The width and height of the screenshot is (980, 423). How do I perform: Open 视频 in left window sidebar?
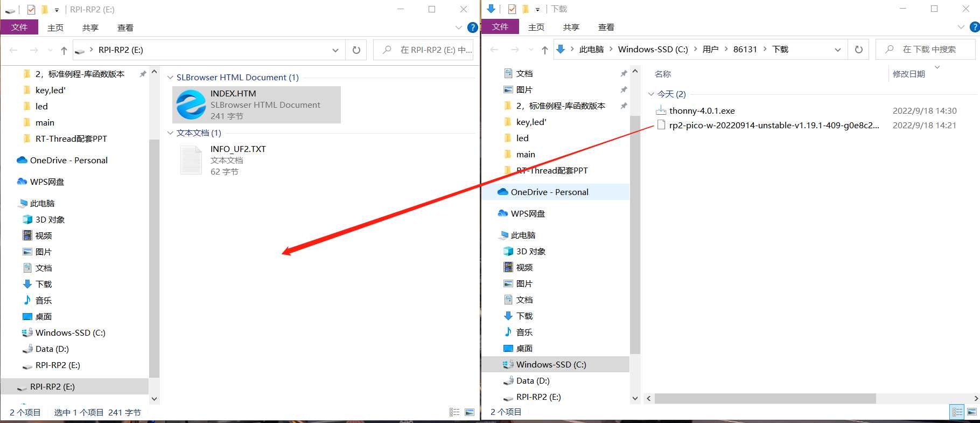[x=43, y=235]
